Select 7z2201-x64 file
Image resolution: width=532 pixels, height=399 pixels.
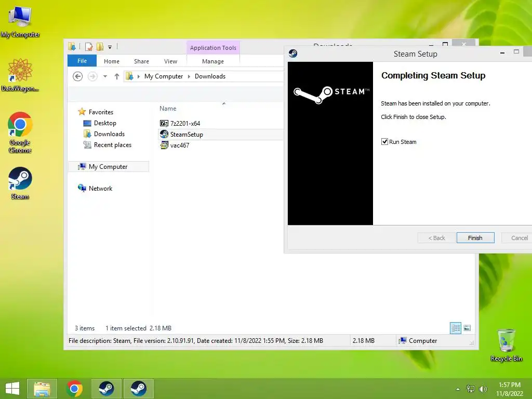[185, 124]
